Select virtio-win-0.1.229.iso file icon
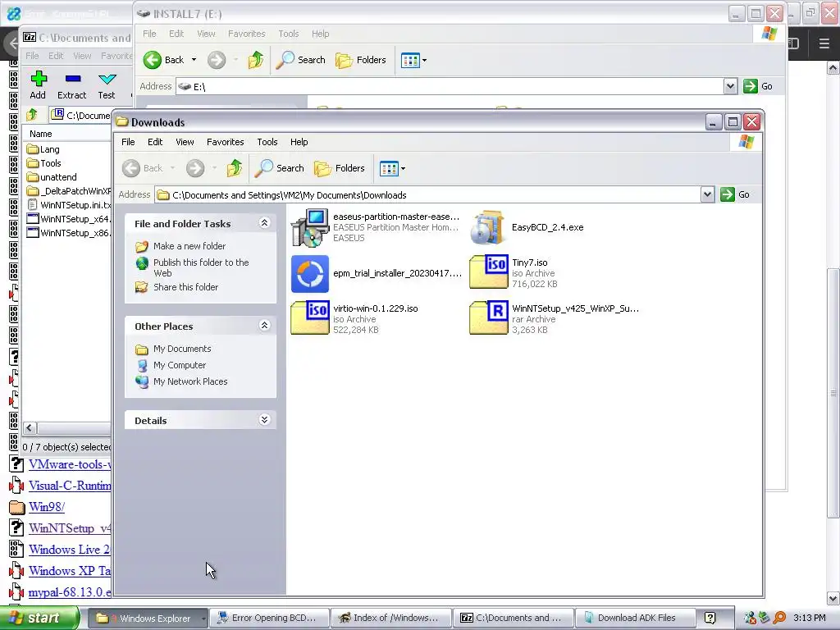Image resolution: width=840 pixels, height=630 pixels. tap(309, 318)
